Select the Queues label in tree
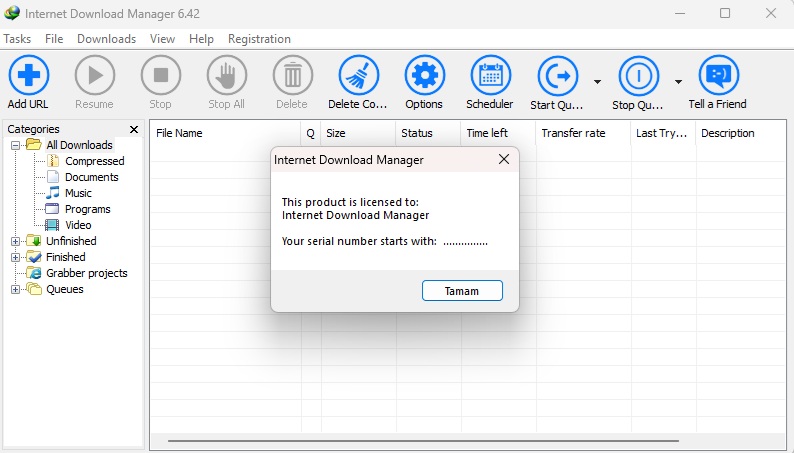Image resolution: width=794 pixels, height=453 pixels. (65, 289)
